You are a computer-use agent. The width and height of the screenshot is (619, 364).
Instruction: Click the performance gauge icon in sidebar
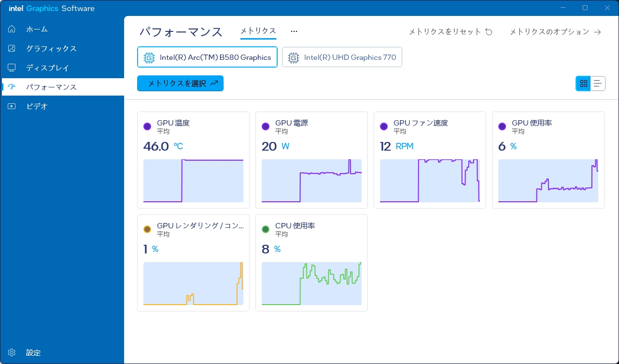[12, 87]
